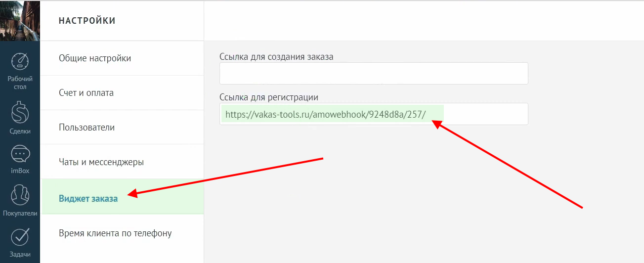
Task: Open the imBox chat bubble icon
Action: tap(20, 154)
